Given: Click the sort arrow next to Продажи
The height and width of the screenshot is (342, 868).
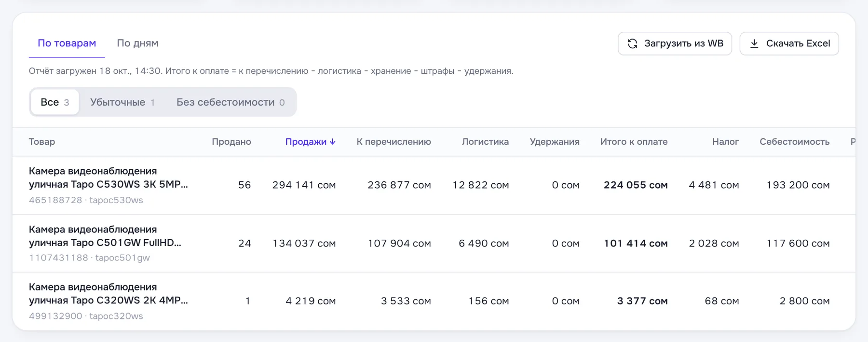Looking at the screenshot, I should [332, 142].
